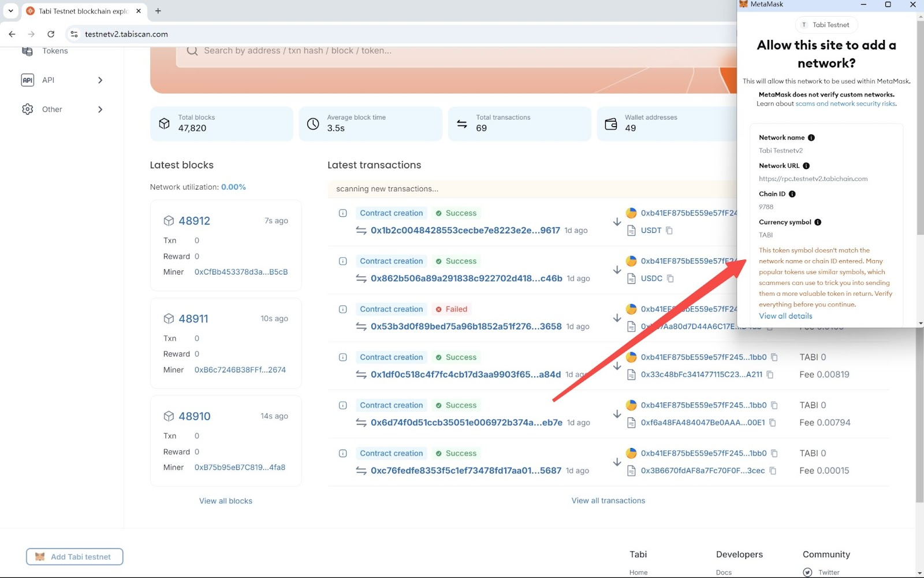Click the search magnifier icon
924x578 pixels.
click(x=192, y=51)
